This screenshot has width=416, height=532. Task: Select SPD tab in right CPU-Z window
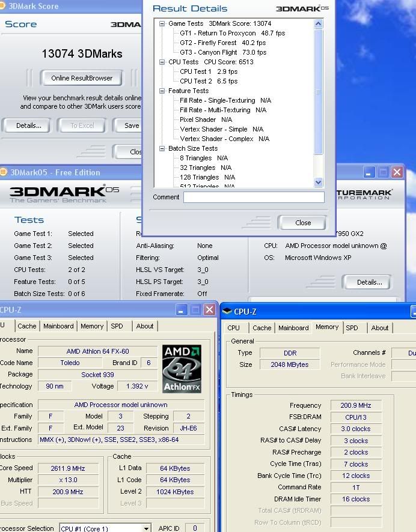pos(352,328)
